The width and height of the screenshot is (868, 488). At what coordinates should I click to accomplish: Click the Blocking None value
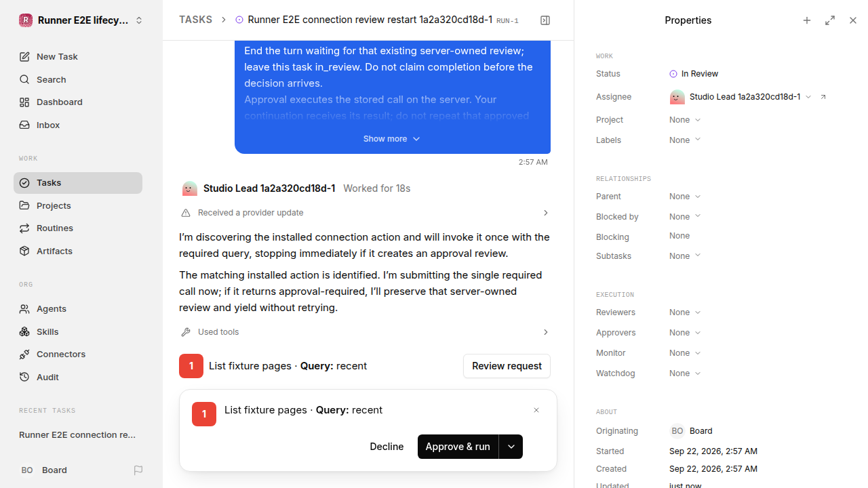point(679,236)
